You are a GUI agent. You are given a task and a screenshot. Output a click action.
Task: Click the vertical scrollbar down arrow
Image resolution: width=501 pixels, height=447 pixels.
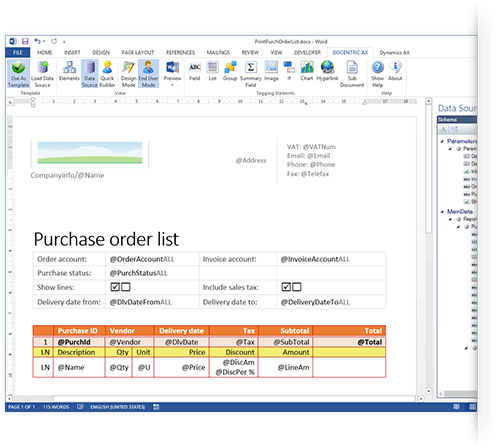click(x=429, y=391)
